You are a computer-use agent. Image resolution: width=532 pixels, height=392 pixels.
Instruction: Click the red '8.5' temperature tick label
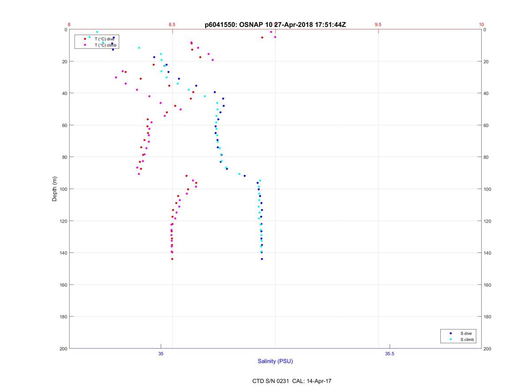pos(172,25)
